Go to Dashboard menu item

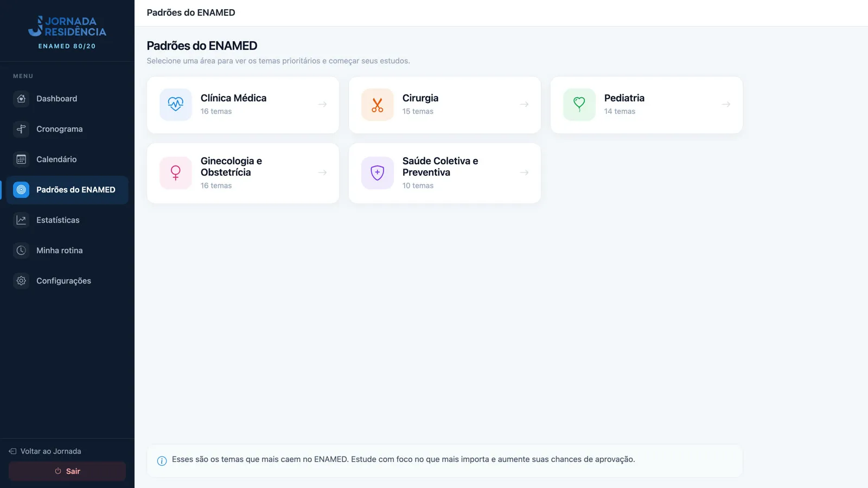(67, 99)
